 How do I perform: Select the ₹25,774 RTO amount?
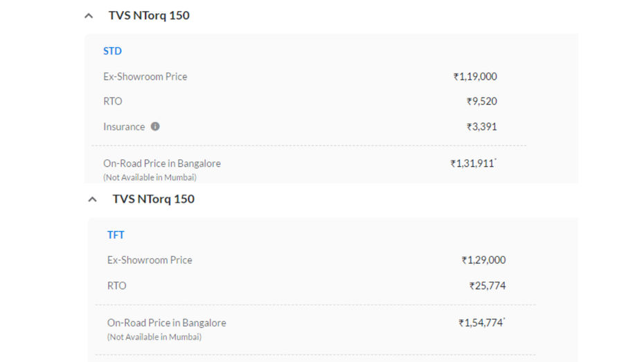tap(488, 286)
